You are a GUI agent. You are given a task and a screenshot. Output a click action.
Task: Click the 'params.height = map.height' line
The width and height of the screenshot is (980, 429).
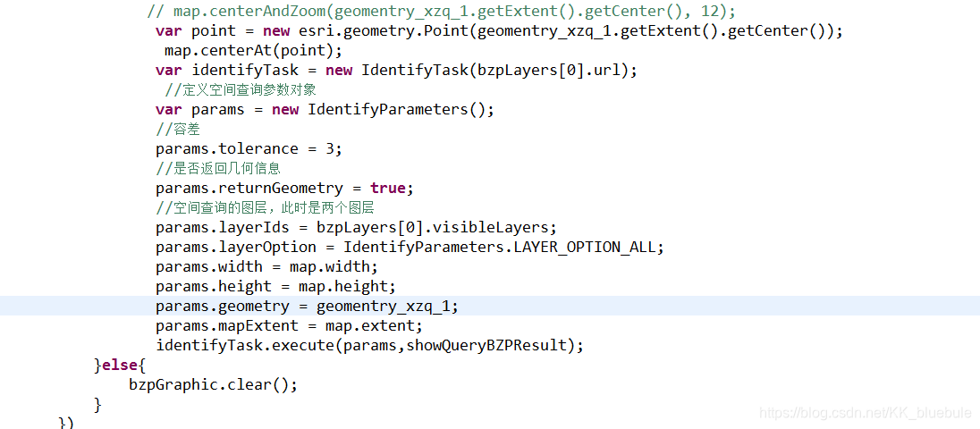(x=276, y=287)
